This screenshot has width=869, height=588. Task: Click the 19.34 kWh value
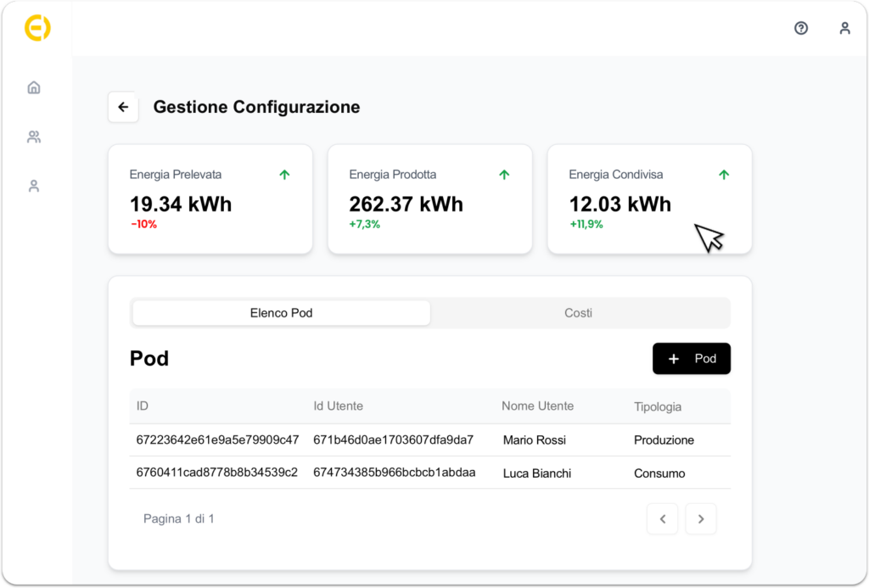point(181,204)
